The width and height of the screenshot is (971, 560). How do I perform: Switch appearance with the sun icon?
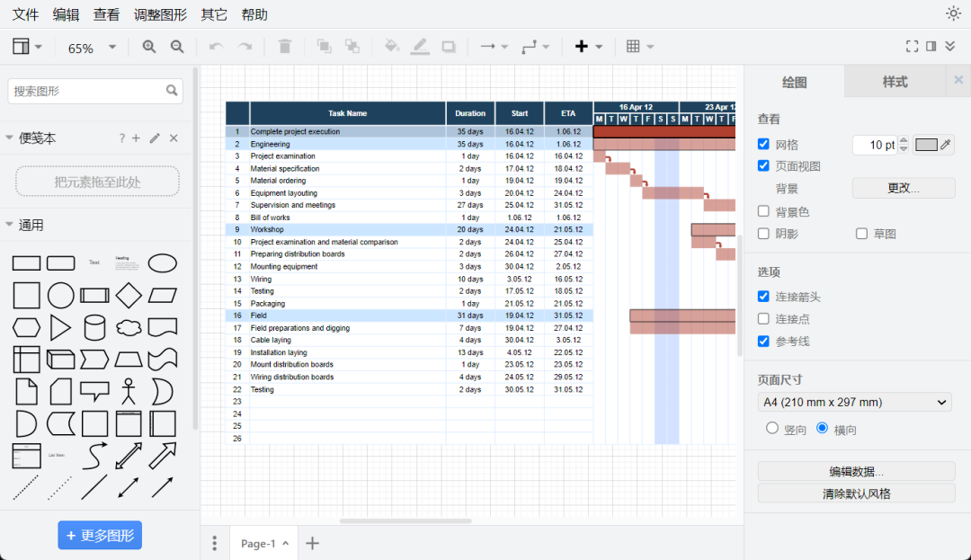coord(953,13)
